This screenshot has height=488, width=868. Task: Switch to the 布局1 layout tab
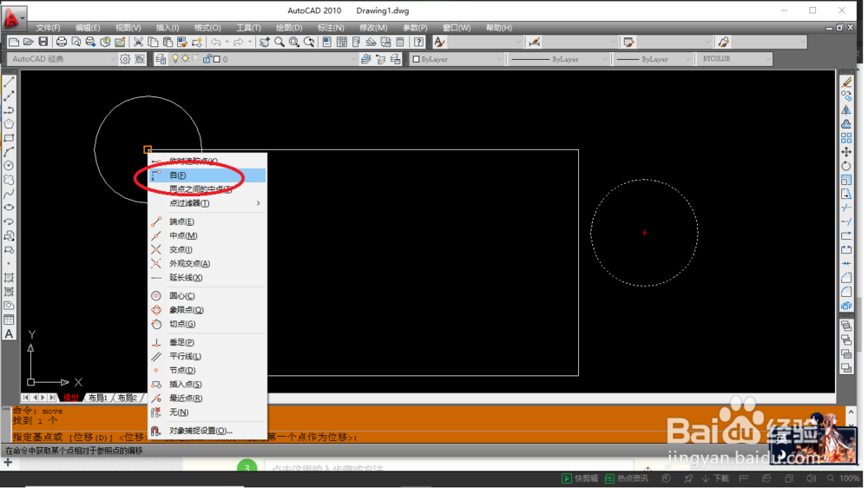[x=98, y=398]
